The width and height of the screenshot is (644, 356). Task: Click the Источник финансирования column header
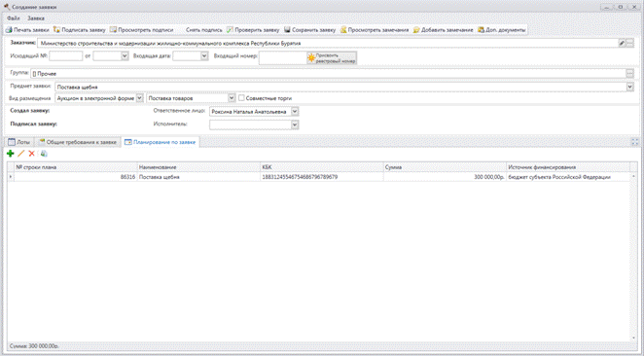[x=568, y=167]
